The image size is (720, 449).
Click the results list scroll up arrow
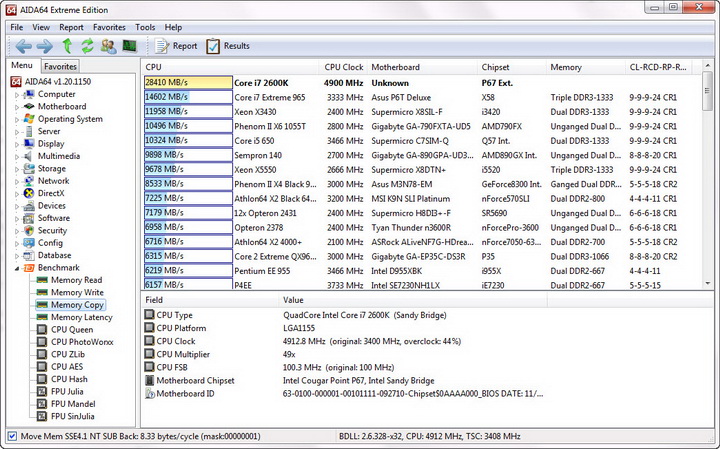pos(708,66)
